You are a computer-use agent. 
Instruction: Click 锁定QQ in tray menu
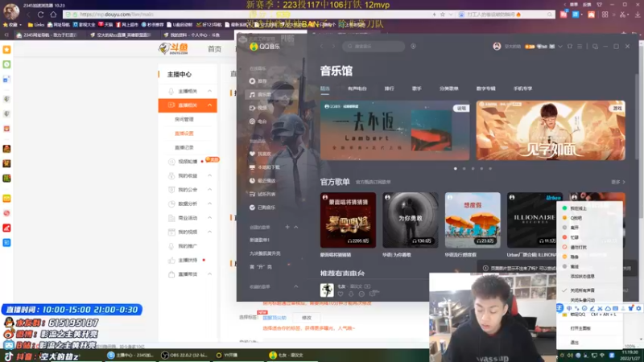tap(589, 315)
